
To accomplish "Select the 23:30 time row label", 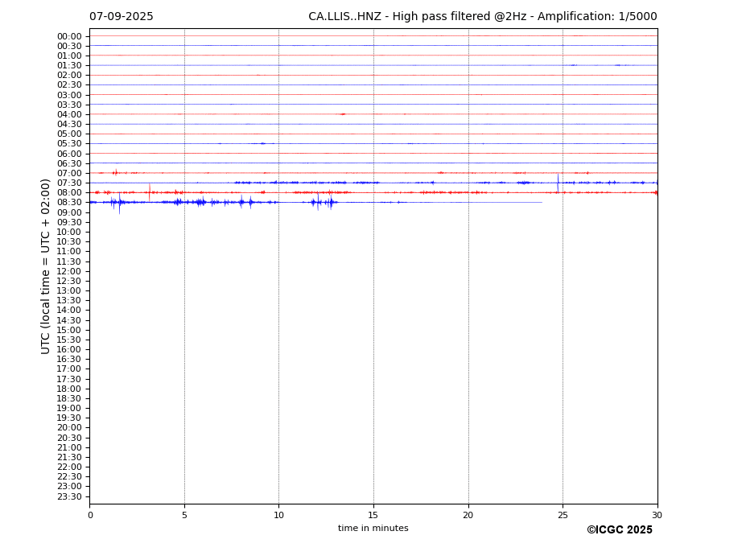I will pos(69,496).
